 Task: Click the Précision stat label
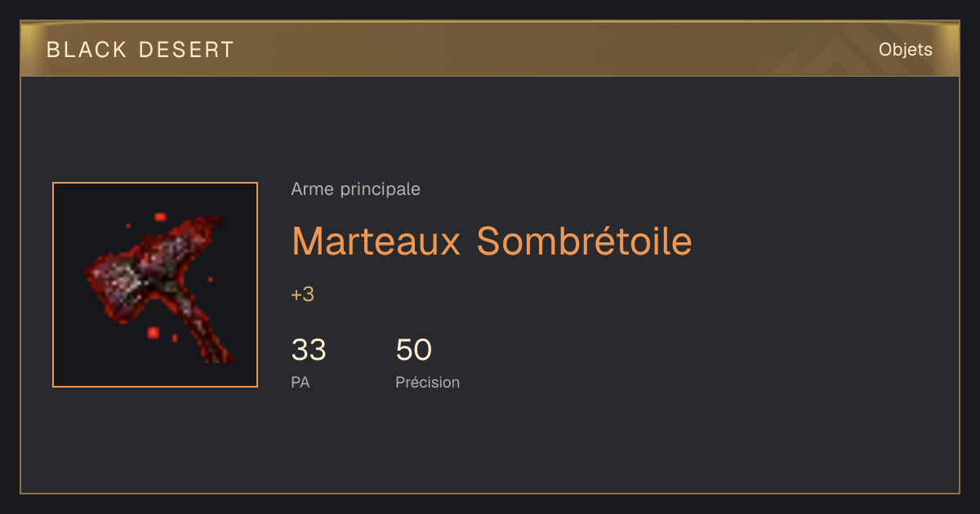point(428,382)
